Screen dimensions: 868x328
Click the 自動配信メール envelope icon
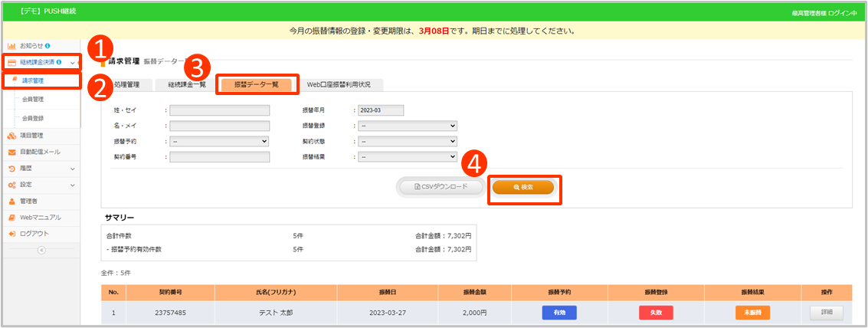point(11,152)
